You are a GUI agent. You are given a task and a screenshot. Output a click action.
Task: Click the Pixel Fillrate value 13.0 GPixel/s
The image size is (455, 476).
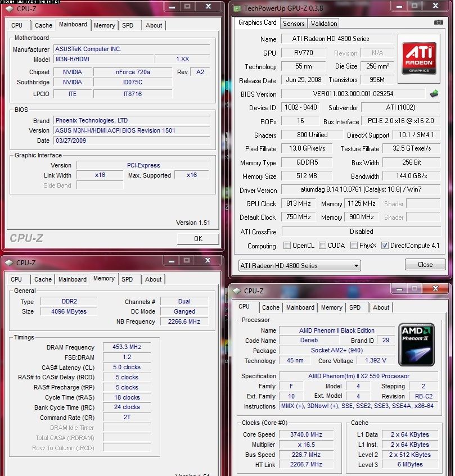[x=307, y=148]
